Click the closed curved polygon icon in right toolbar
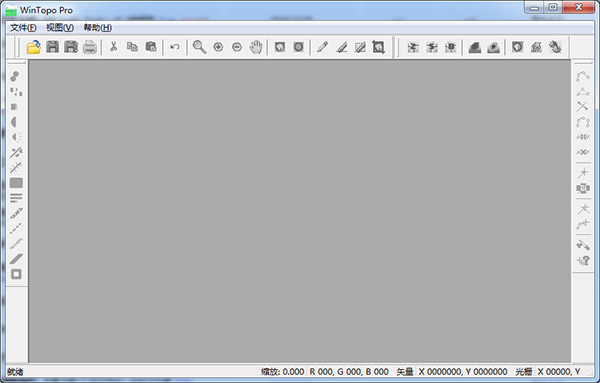Viewport: 600px width, 383px height. pyautogui.click(x=583, y=122)
